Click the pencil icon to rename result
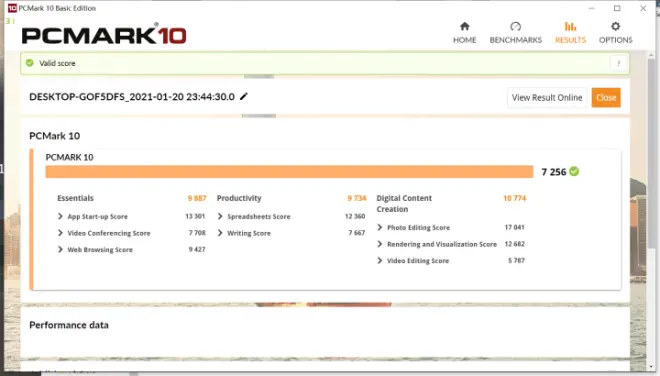Image resolution: width=660 pixels, height=376 pixels. tap(244, 96)
